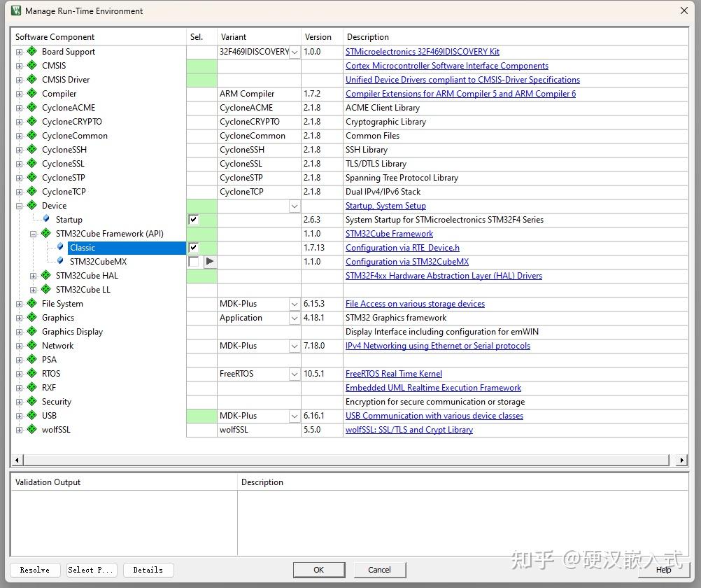Viewport: 701px width, 588px height.
Task: Open the Device variant dropdown
Action: pyautogui.click(x=294, y=206)
